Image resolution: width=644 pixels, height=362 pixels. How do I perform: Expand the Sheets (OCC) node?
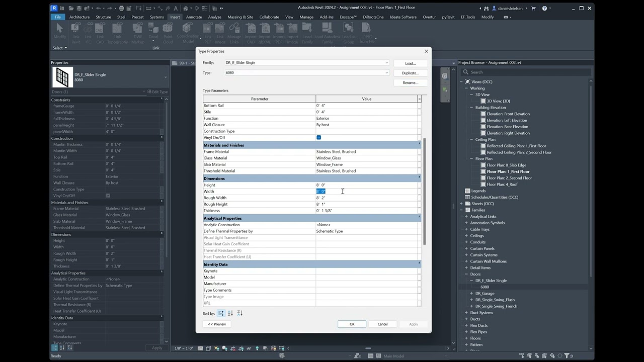[461, 204]
